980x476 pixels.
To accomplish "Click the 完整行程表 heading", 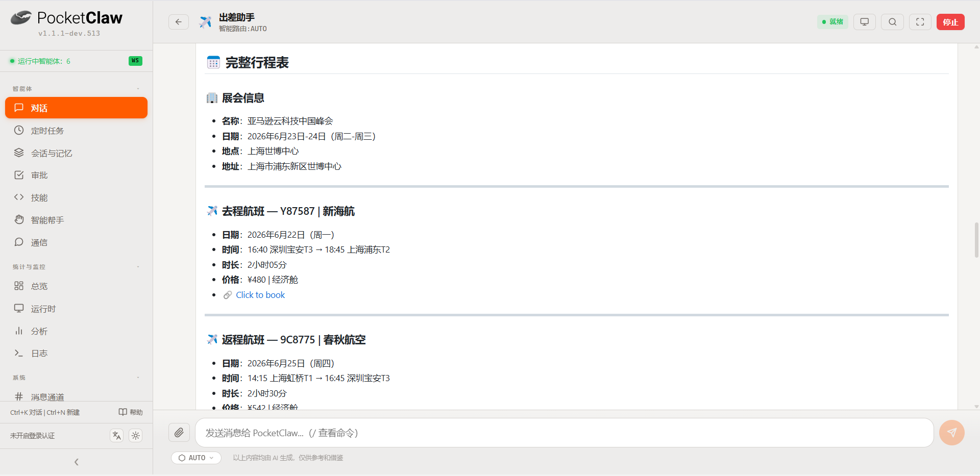I will [x=257, y=63].
